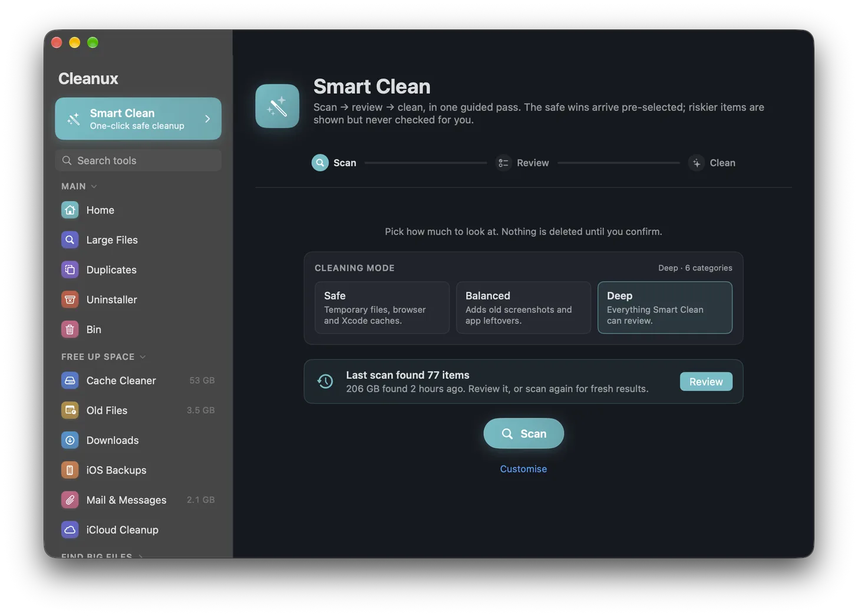858x616 pixels.
Task: Open the Uninstaller icon
Action: (70, 299)
